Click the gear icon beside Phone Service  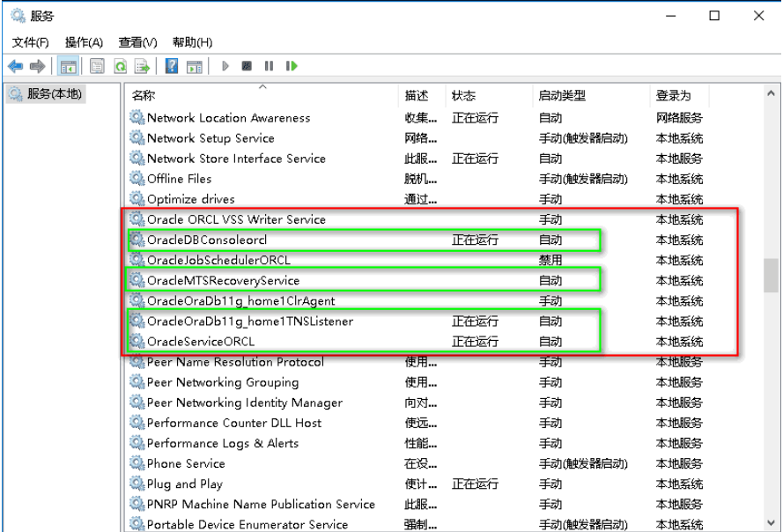click(x=137, y=463)
